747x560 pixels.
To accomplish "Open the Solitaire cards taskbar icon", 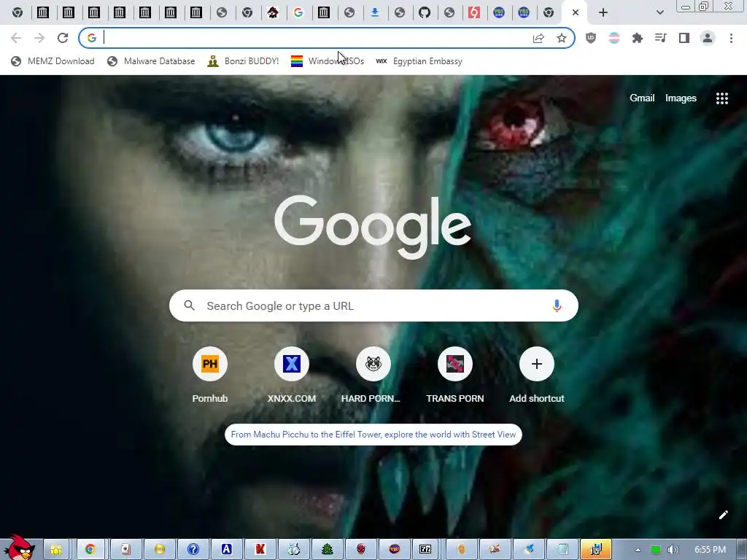I will pyautogui.click(x=125, y=550).
